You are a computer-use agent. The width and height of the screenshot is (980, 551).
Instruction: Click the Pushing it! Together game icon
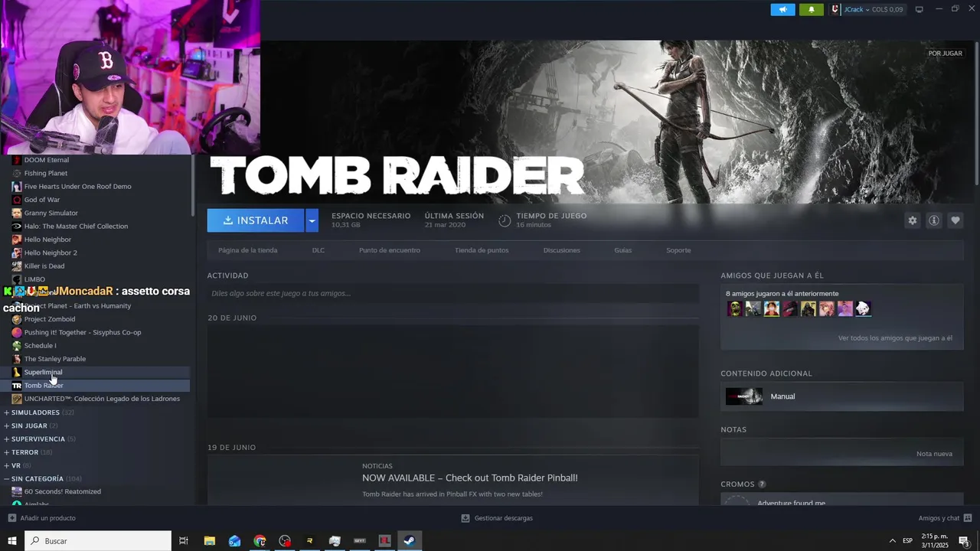17,332
